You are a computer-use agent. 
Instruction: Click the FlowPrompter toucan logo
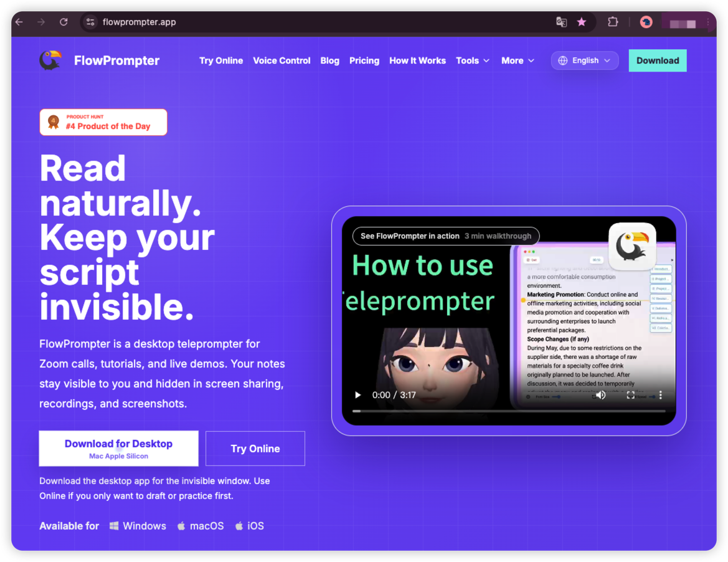pyautogui.click(x=50, y=60)
